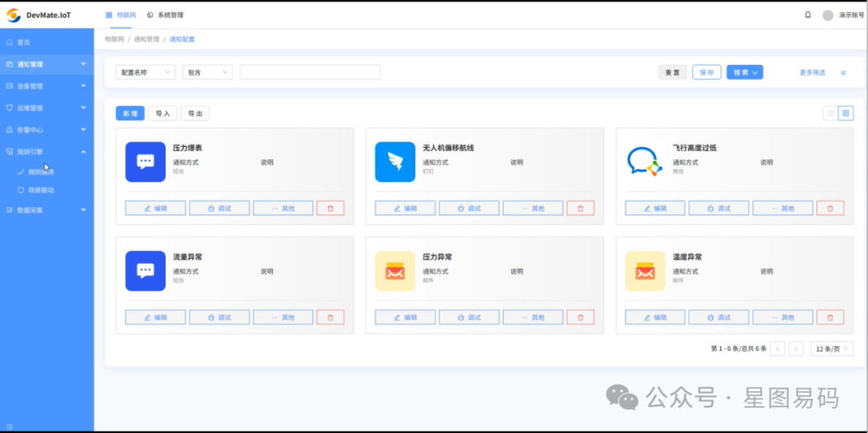Collapse the 规则引擎 sidebar menu

coord(47,152)
